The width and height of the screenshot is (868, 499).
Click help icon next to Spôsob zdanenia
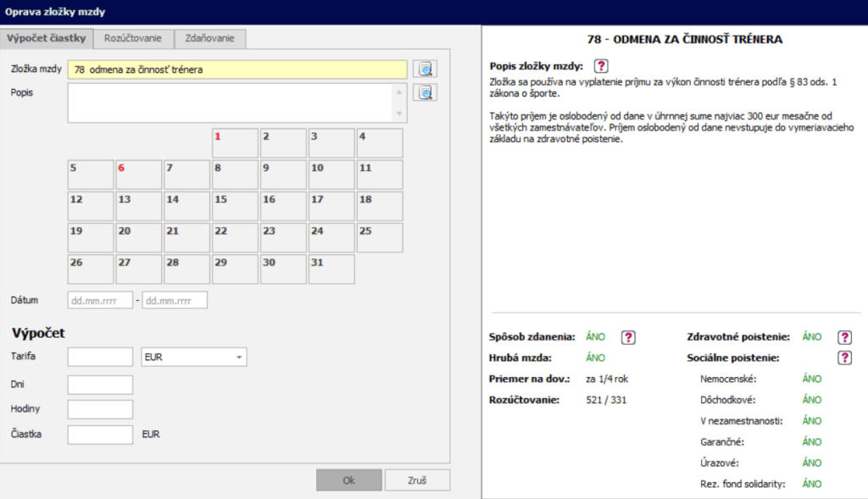tap(628, 337)
